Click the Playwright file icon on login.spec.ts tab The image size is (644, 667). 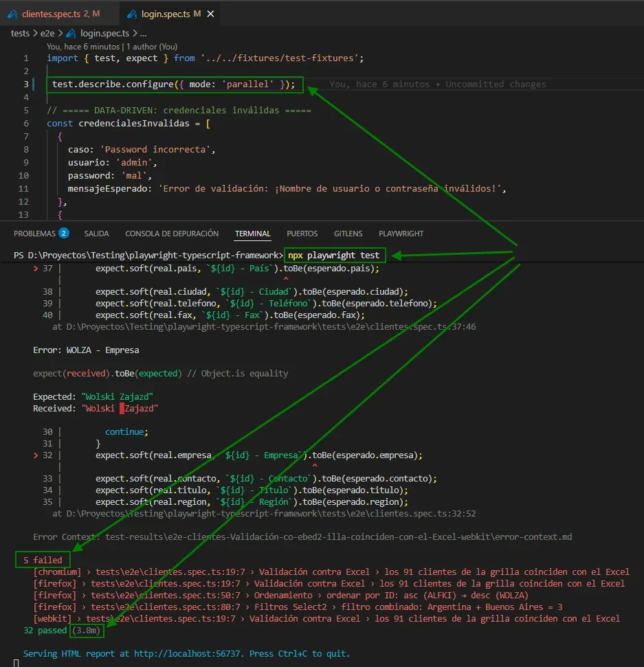133,14
